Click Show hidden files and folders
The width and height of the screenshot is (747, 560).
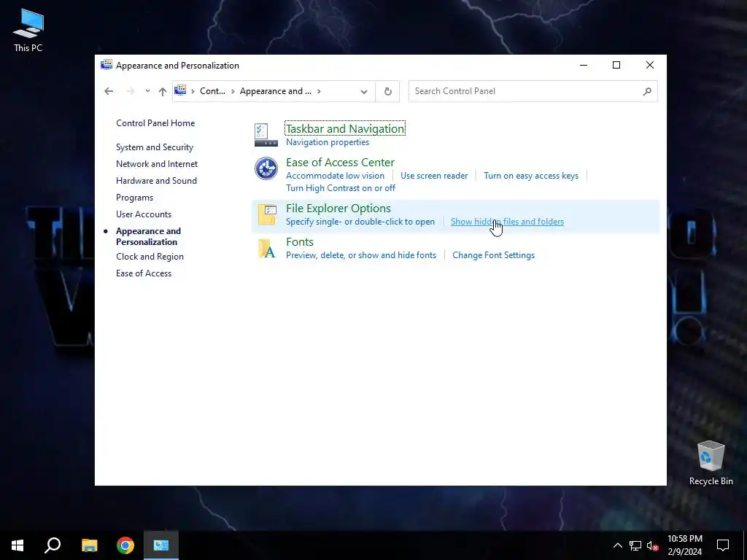[x=507, y=222]
